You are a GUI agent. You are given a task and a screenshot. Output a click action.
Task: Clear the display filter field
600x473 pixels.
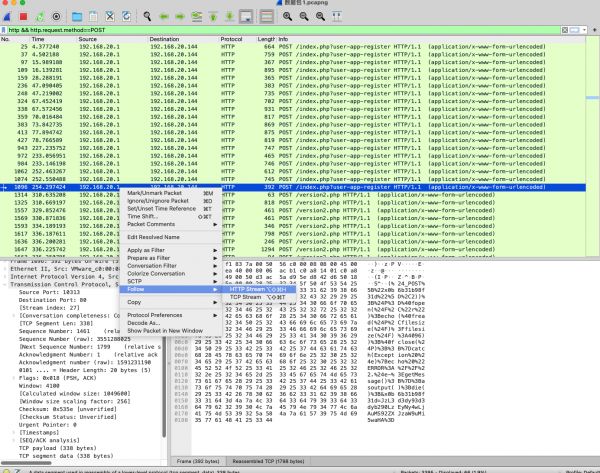(565, 30)
